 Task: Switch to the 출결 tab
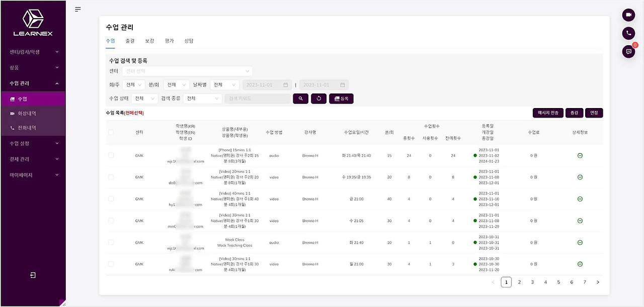130,41
